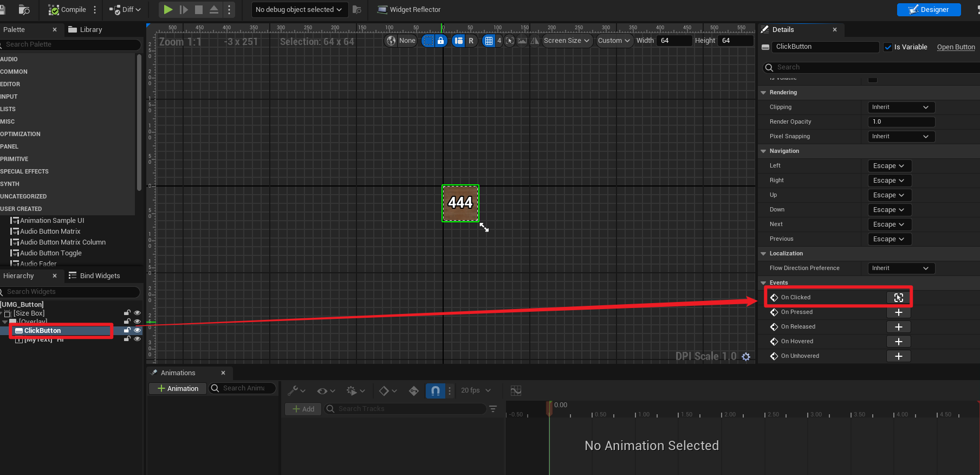Click the localization globe None button
Viewport: 980px width, 475px height.
(401, 41)
